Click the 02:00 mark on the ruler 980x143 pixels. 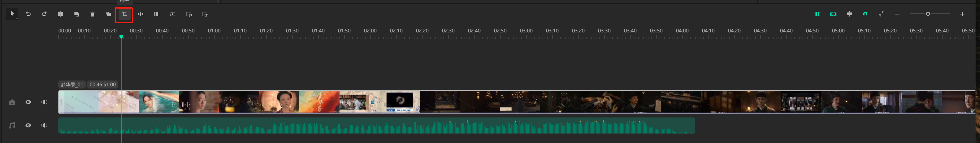click(x=370, y=31)
